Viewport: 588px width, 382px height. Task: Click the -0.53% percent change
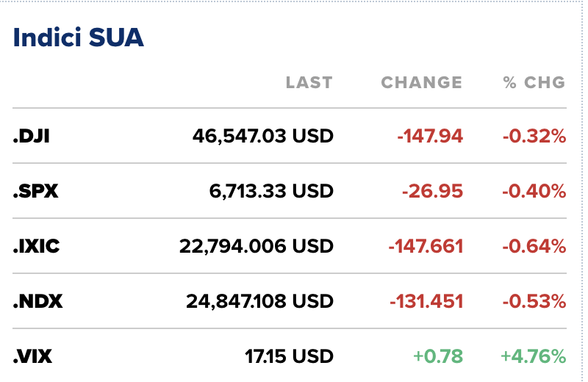(534, 301)
